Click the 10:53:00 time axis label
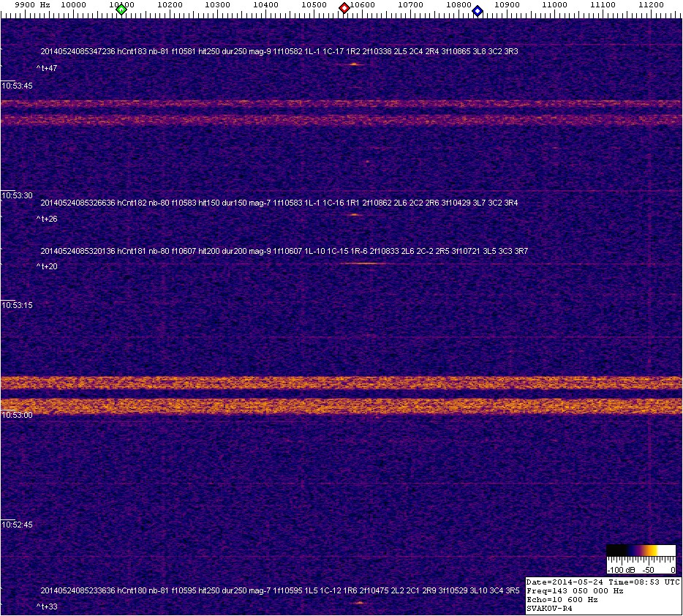The height and width of the screenshot is (616, 683). pyautogui.click(x=18, y=415)
